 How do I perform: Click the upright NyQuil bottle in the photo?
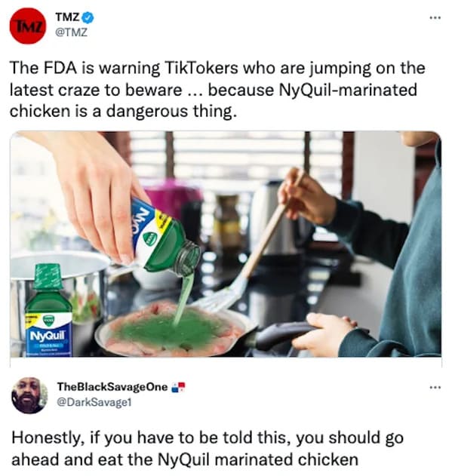pos(49,310)
